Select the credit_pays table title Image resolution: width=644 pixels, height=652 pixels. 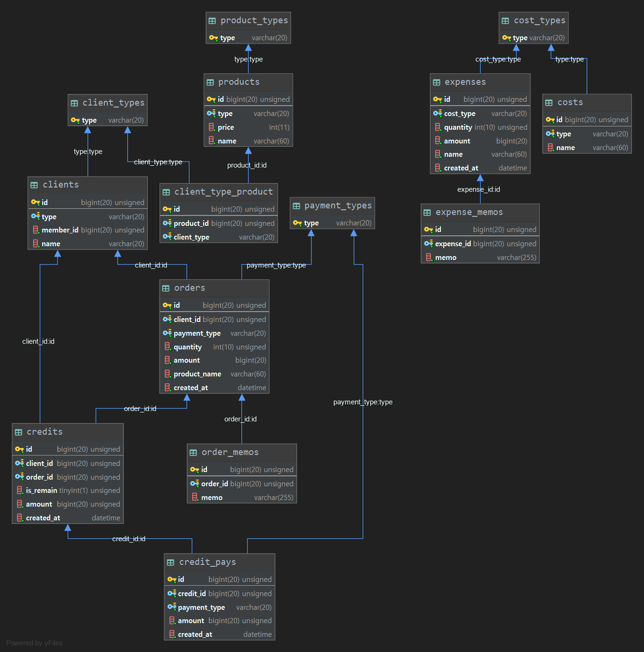(x=207, y=562)
